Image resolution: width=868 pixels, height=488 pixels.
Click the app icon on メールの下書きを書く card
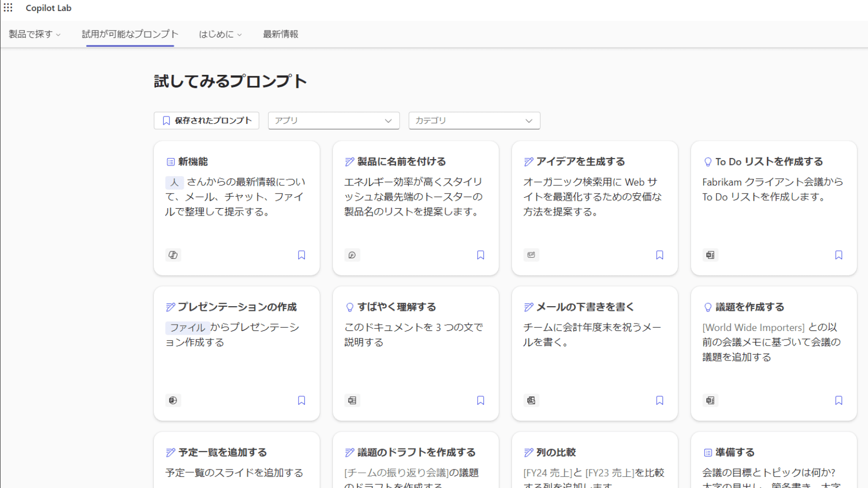pos(531,401)
